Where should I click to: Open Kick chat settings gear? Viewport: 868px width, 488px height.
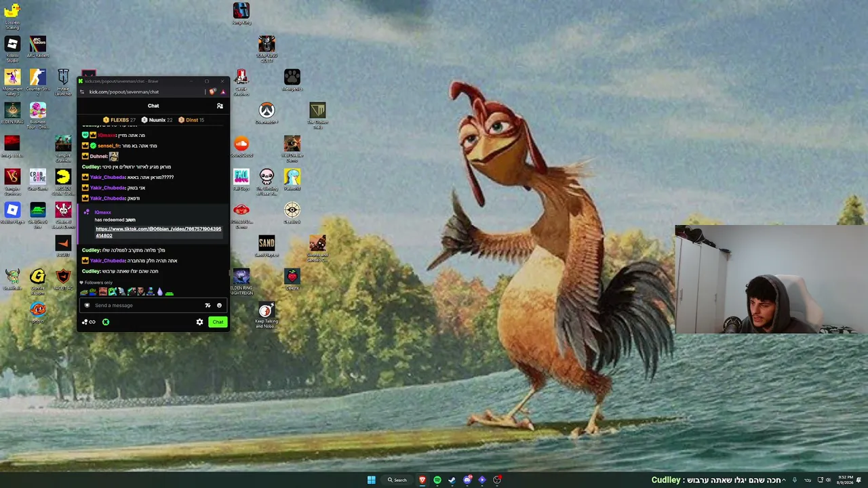pyautogui.click(x=199, y=322)
